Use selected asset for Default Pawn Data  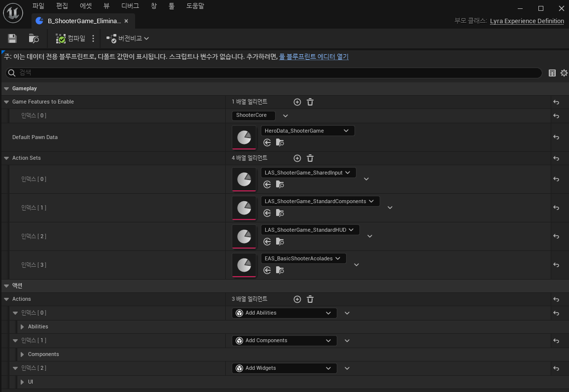(267, 143)
